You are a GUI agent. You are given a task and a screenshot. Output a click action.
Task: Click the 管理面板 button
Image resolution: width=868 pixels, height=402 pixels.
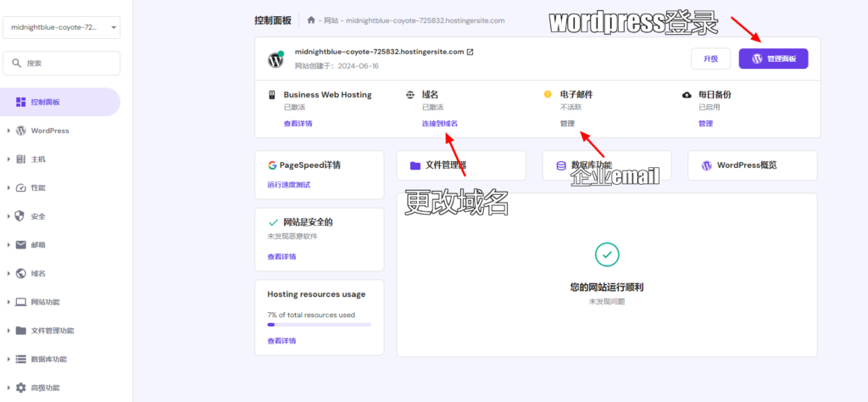[x=773, y=59]
